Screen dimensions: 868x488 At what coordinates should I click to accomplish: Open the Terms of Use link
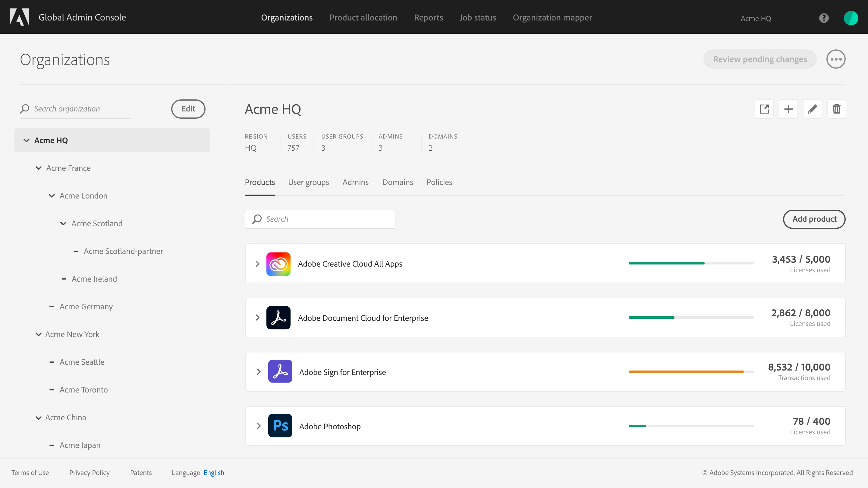pos(30,473)
